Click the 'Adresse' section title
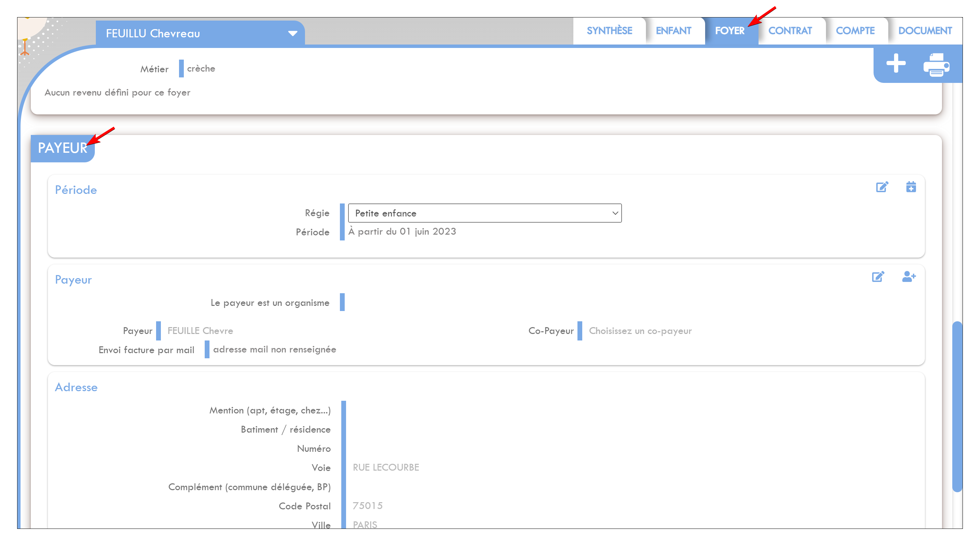The height and width of the screenshot is (546, 980). 76,387
